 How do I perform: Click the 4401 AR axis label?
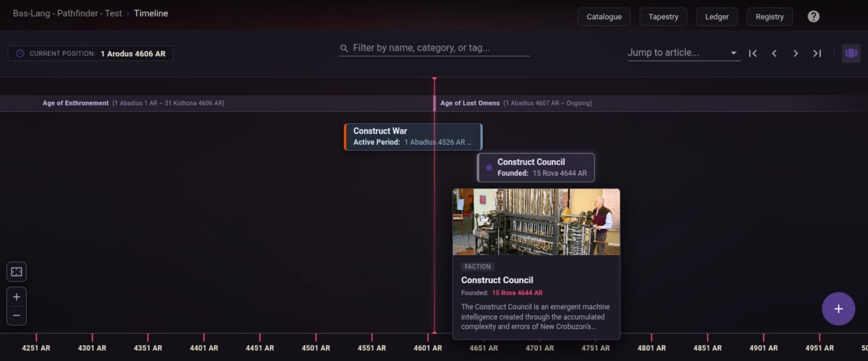(x=204, y=348)
